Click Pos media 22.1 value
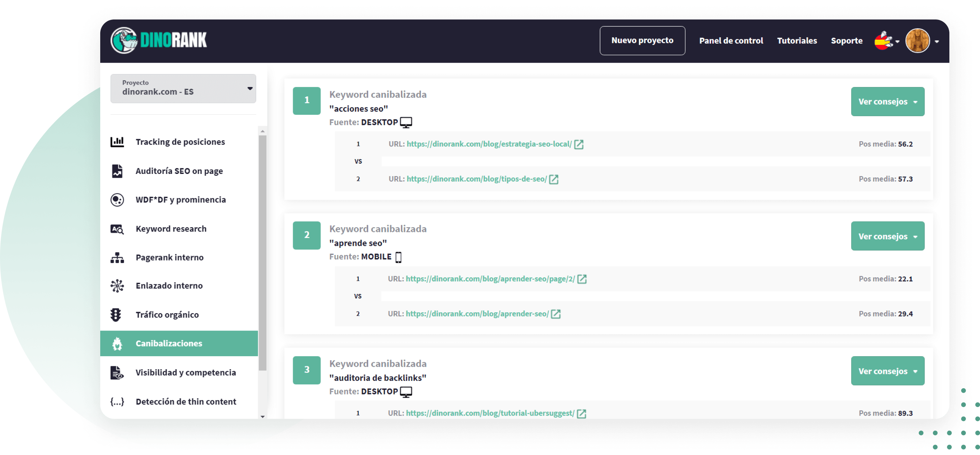Screen dimensions: 980x455 906,279
